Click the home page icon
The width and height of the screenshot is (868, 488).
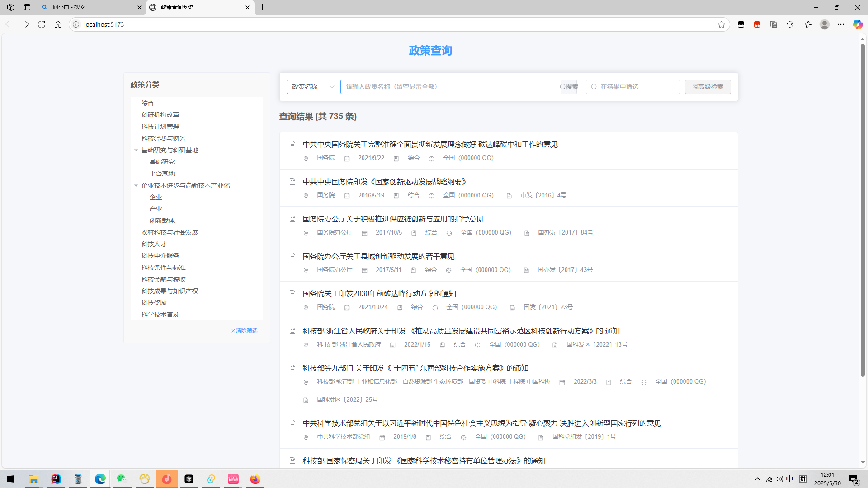[x=58, y=24]
